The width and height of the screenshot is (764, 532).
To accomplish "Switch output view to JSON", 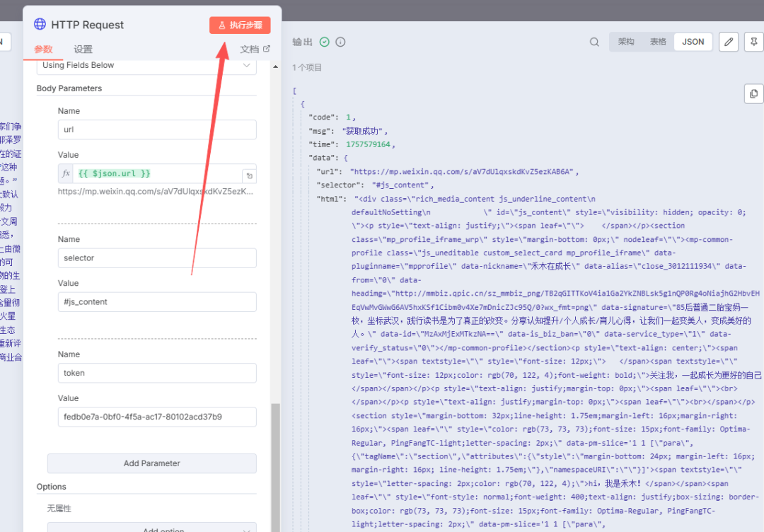I will (x=693, y=42).
